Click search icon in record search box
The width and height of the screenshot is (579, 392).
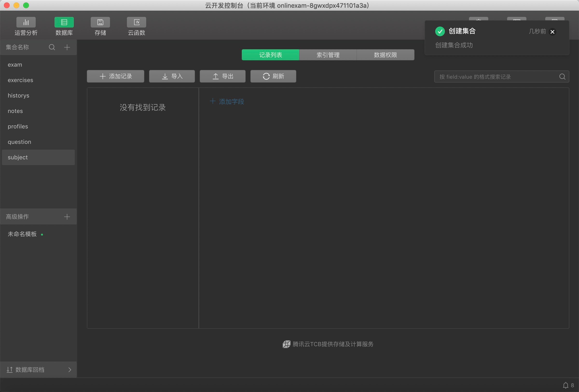562,77
